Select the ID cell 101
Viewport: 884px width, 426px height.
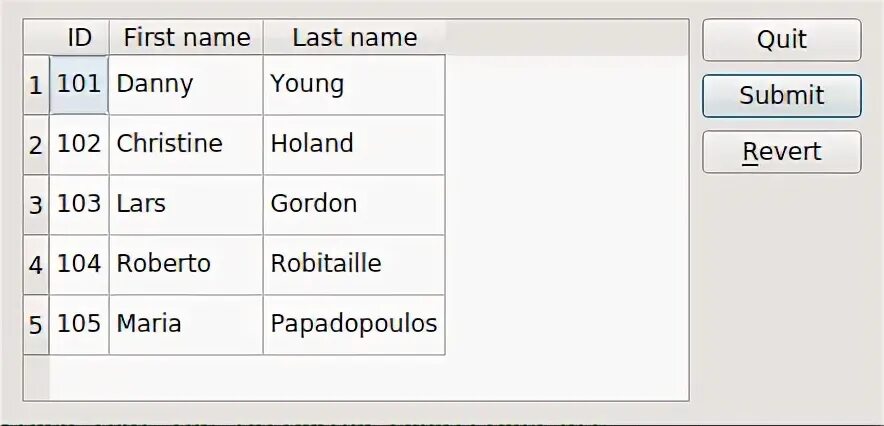79,84
